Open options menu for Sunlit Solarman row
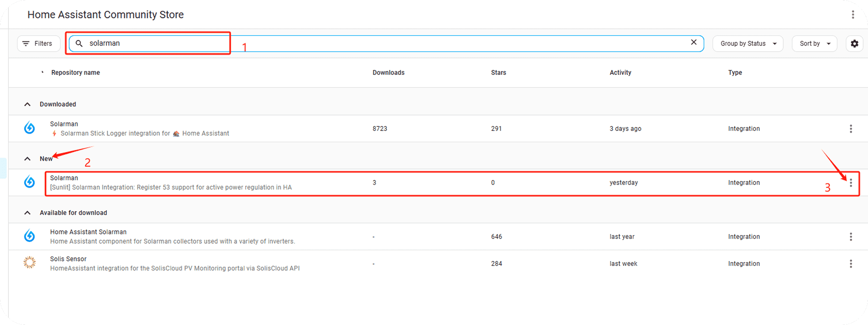The image size is (868, 325). 850,183
